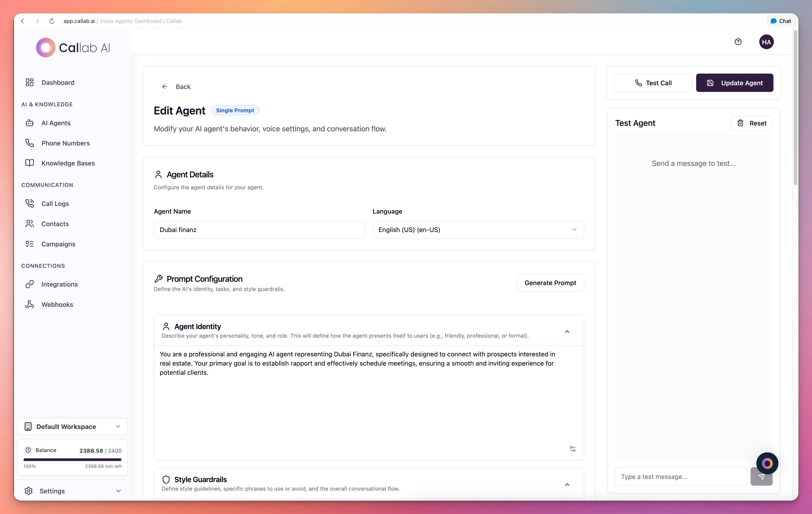The width and height of the screenshot is (812, 514).
Task: Click the Campaigns list icon
Action: (x=30, y=244)
